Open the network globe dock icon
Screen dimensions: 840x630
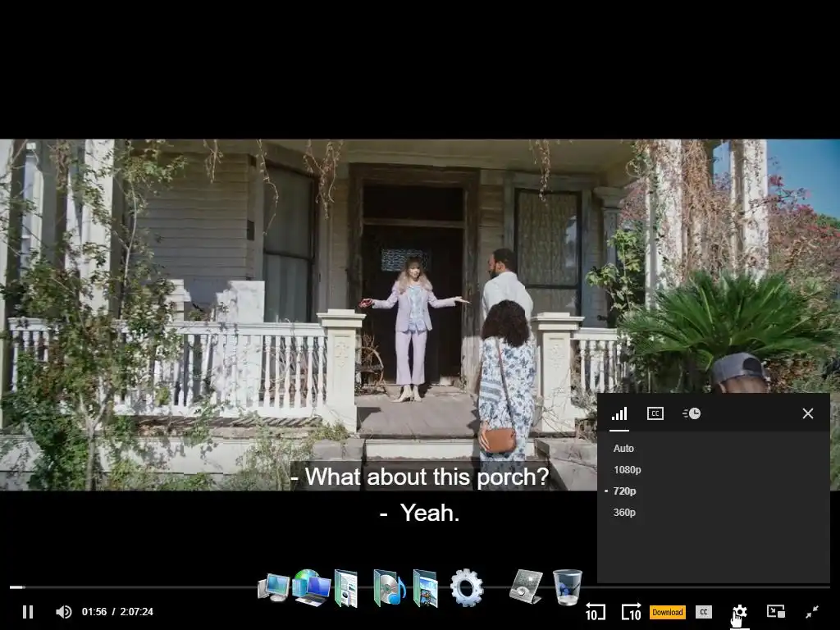(311, 587)
